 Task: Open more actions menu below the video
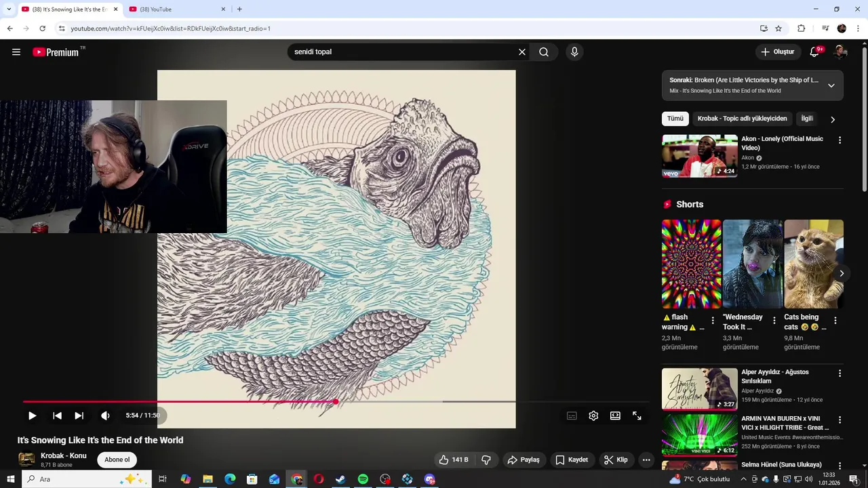[646, 460]
